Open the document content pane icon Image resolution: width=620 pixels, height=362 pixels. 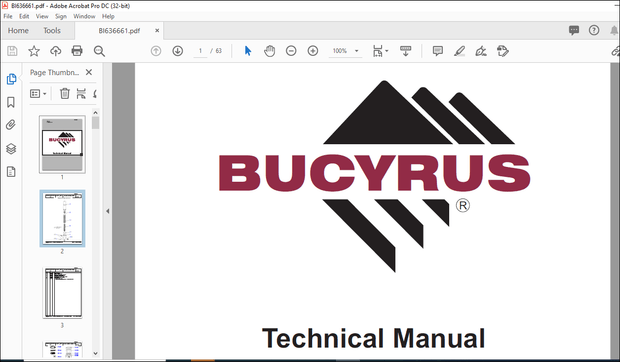[11, 172]
